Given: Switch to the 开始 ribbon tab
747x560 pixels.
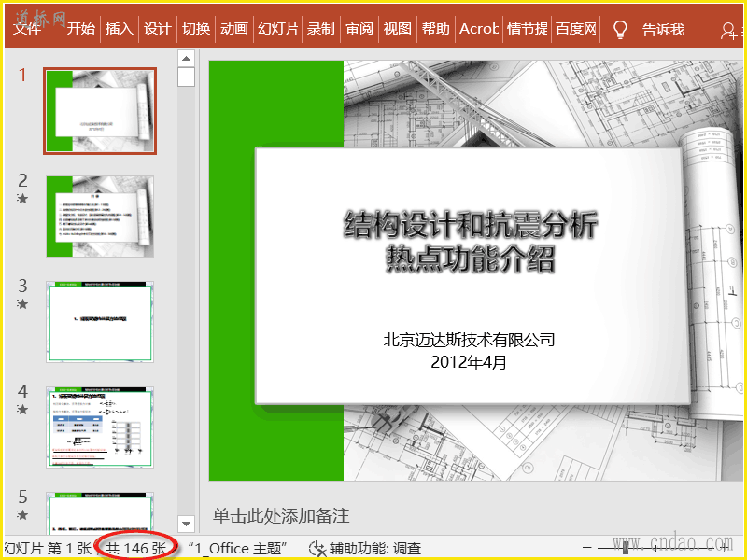Looking at the screenshot, I should click(80, 29).
